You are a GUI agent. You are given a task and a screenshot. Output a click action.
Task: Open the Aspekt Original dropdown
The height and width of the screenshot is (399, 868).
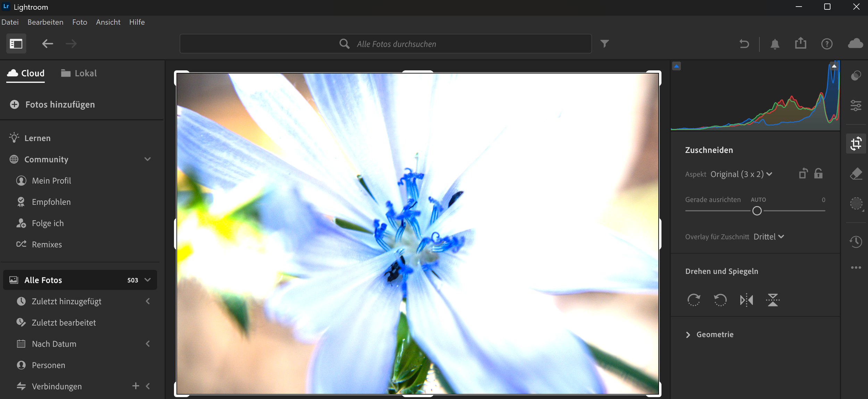coord(741,174)
